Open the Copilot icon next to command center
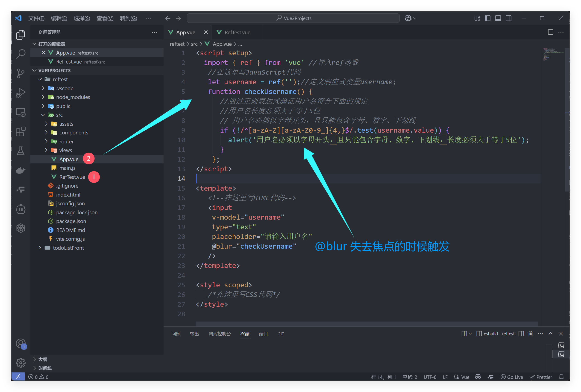The width and height of the screenshot is (581, 392). 408,18
